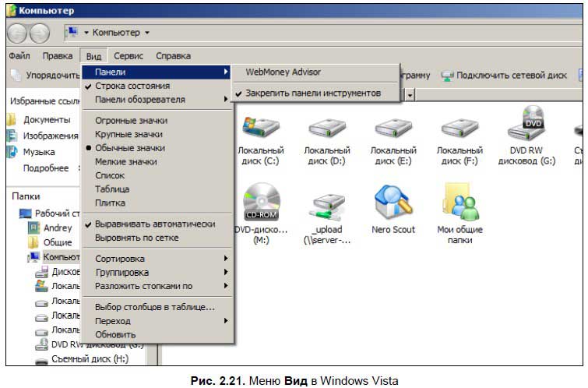588x388 pixels.
Task: Open the _upload network drive icon
Action: pos(327,206)
